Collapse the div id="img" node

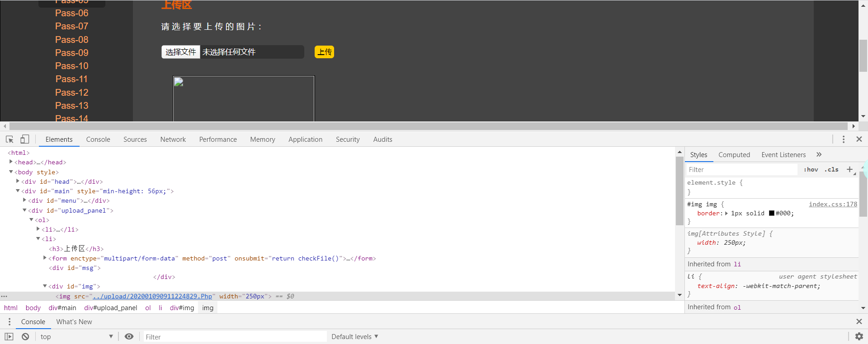click(x=45, y=286)
